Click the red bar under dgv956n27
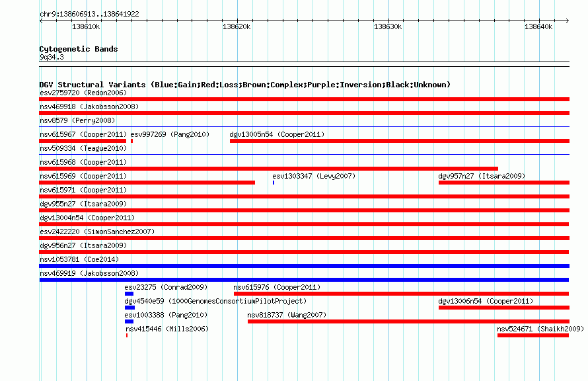 point(304,252)
